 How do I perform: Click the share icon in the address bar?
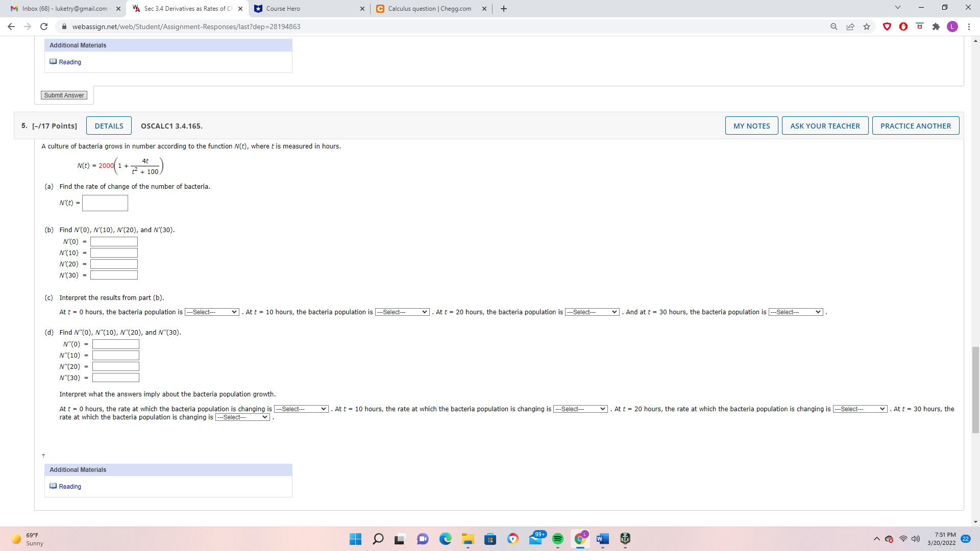850,27
